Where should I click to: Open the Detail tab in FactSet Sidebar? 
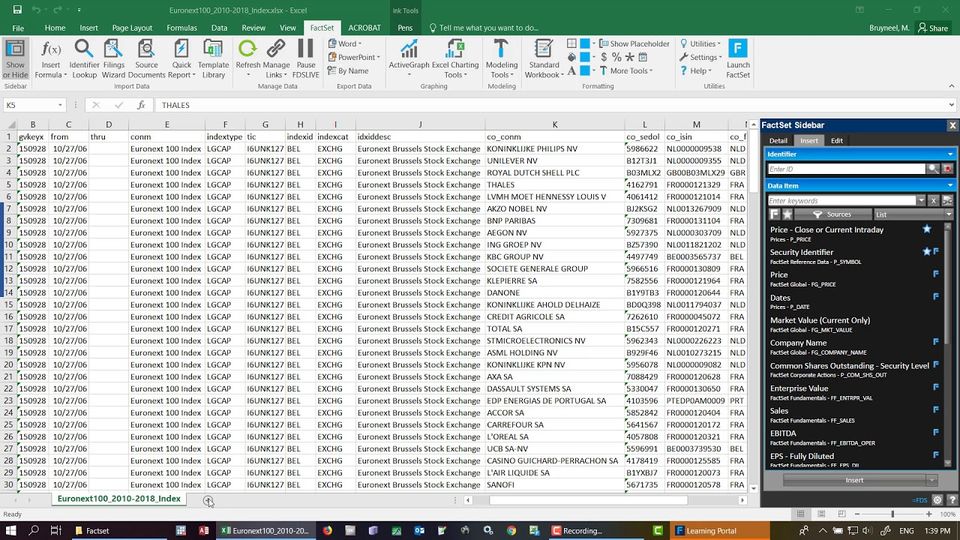778,140
